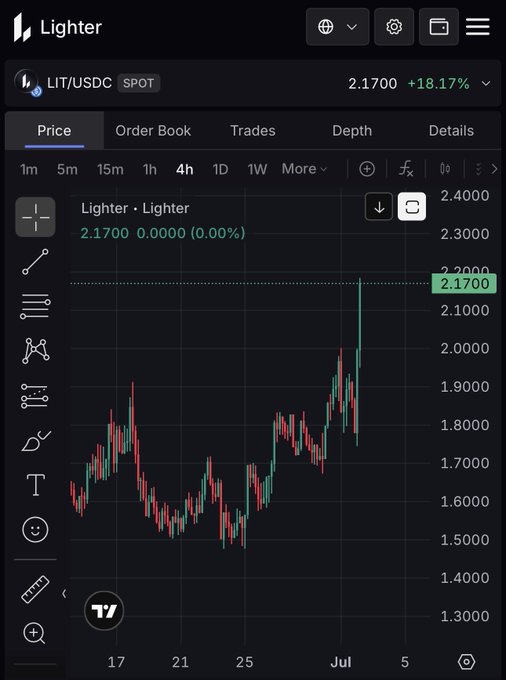Click the +18.17% change value
Viewport: 506px width, 680px height.
[x=438, y=83]
